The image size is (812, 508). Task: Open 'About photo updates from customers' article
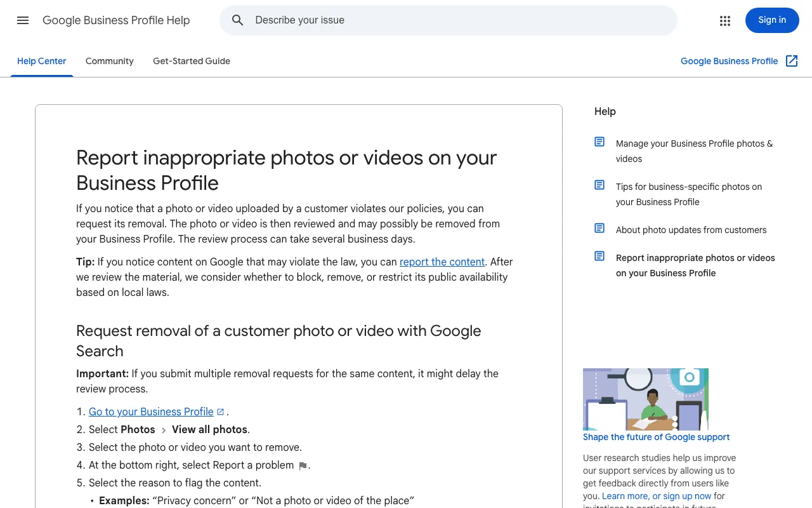tap(691, 230)
